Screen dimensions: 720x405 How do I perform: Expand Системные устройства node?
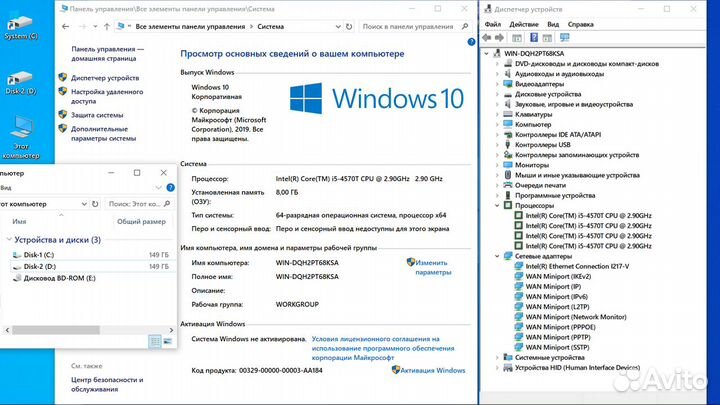pos(497,357)
